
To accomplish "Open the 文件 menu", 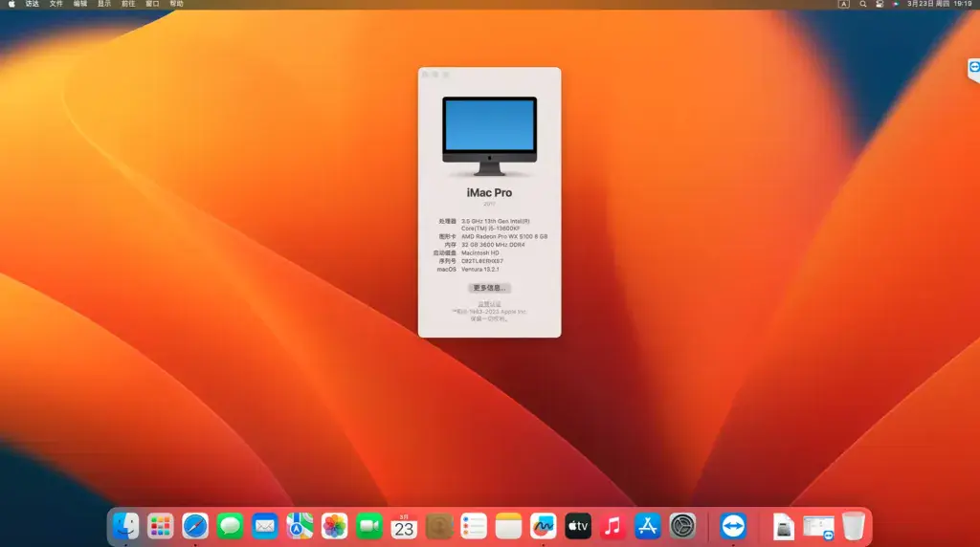I will tap(56, 4).
